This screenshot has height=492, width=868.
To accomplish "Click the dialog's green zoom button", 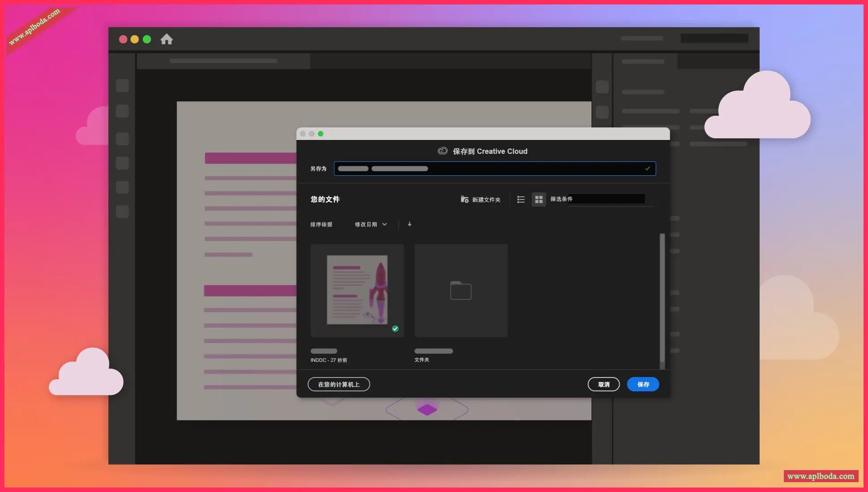I will (x=320, y=134).
